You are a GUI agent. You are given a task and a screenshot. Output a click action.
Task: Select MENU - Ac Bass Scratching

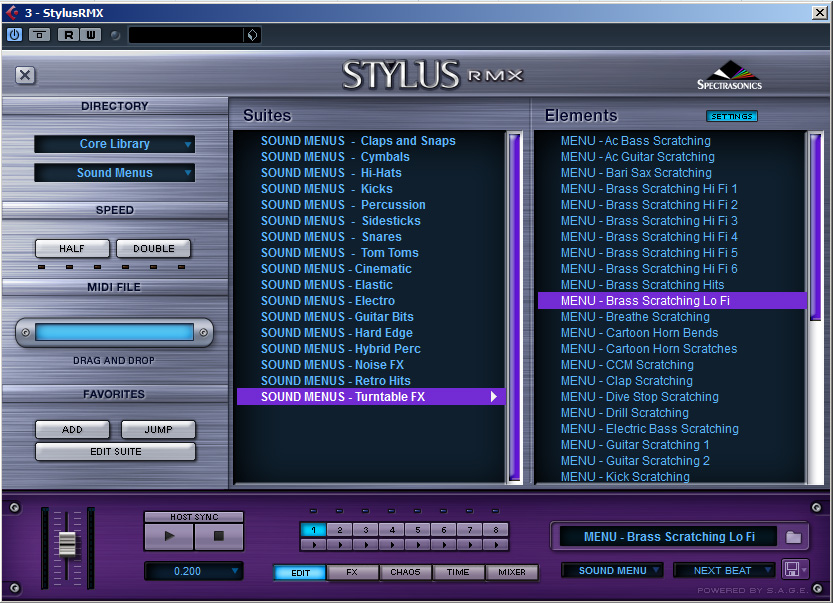[x=672, y=141]
